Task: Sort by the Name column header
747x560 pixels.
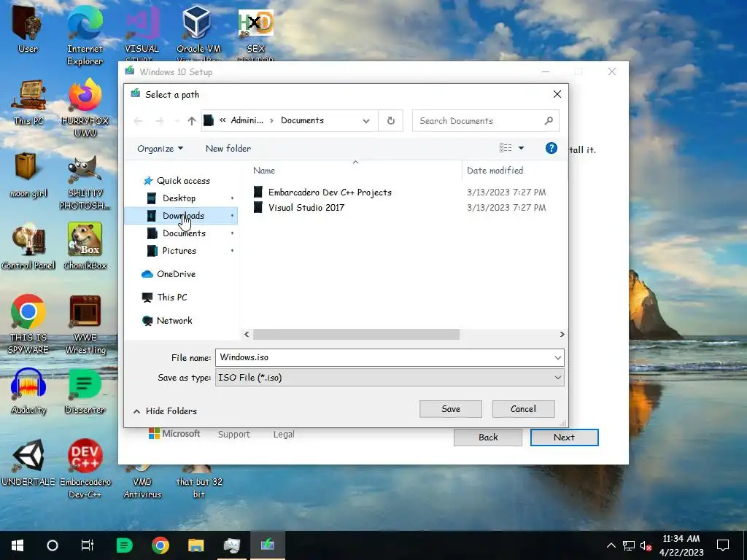Action: click(264, 171)
